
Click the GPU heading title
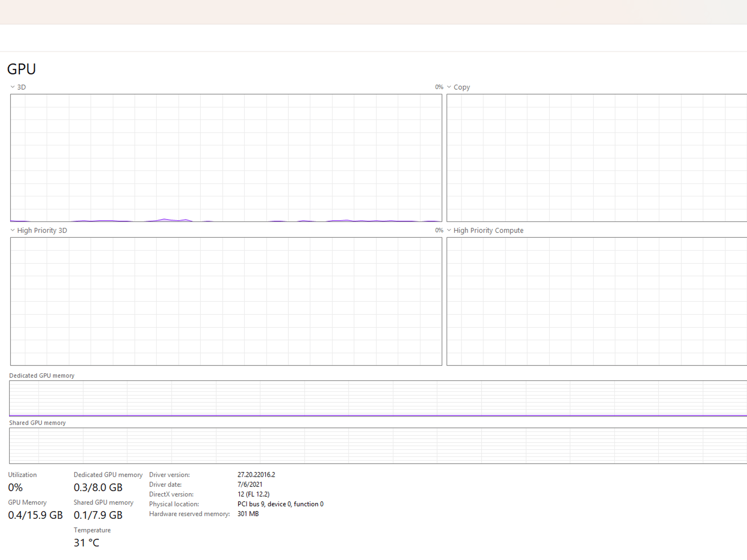22,69
